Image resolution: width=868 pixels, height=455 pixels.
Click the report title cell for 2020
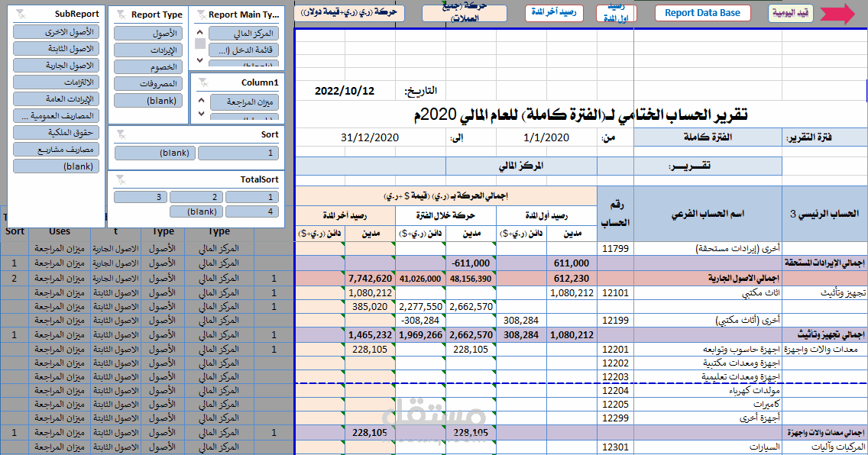[581, 115]
